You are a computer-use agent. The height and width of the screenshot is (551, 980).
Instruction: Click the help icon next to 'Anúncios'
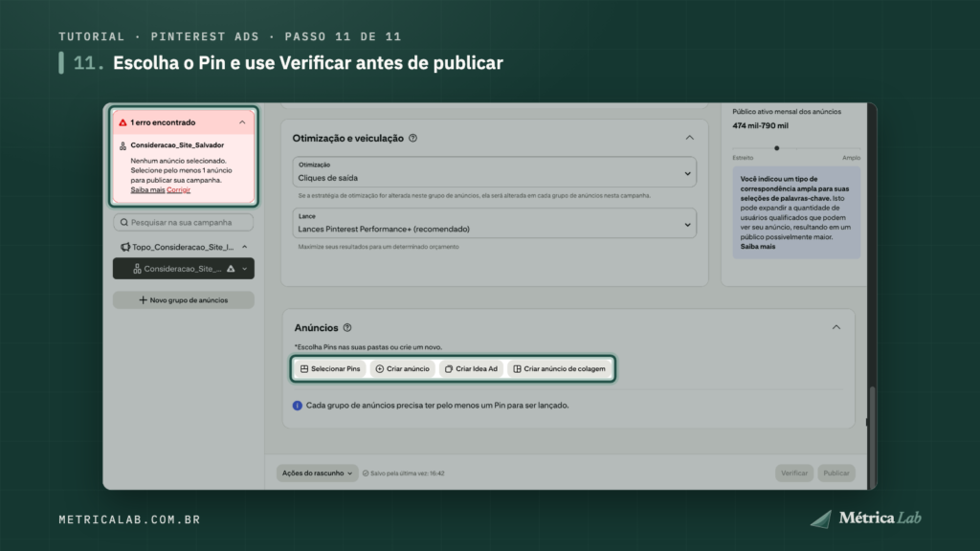tap(347, 327)
